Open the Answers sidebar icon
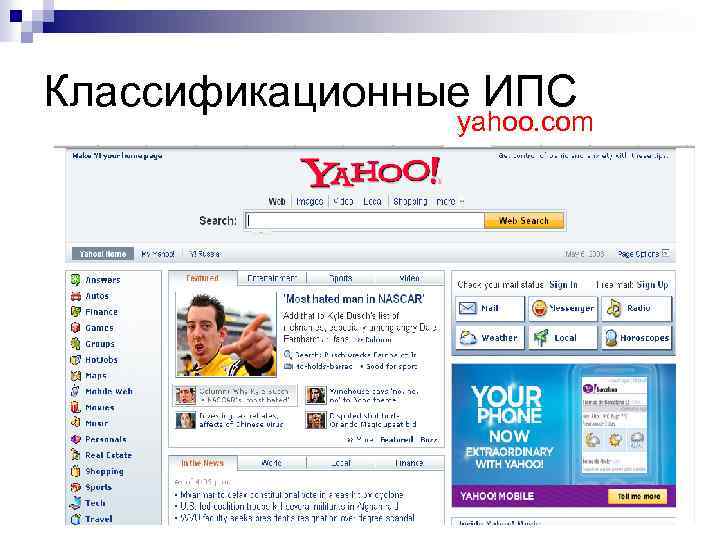 75,280
